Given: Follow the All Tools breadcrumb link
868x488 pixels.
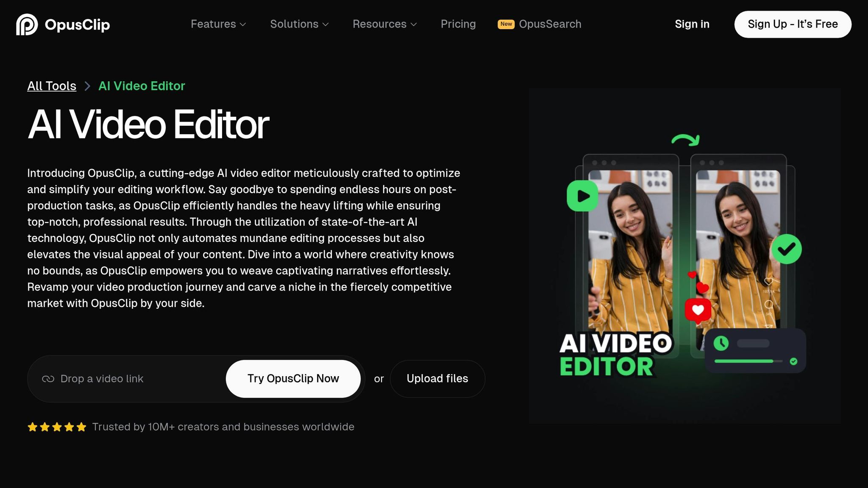Looking at the screenshot, I should 52,86.
